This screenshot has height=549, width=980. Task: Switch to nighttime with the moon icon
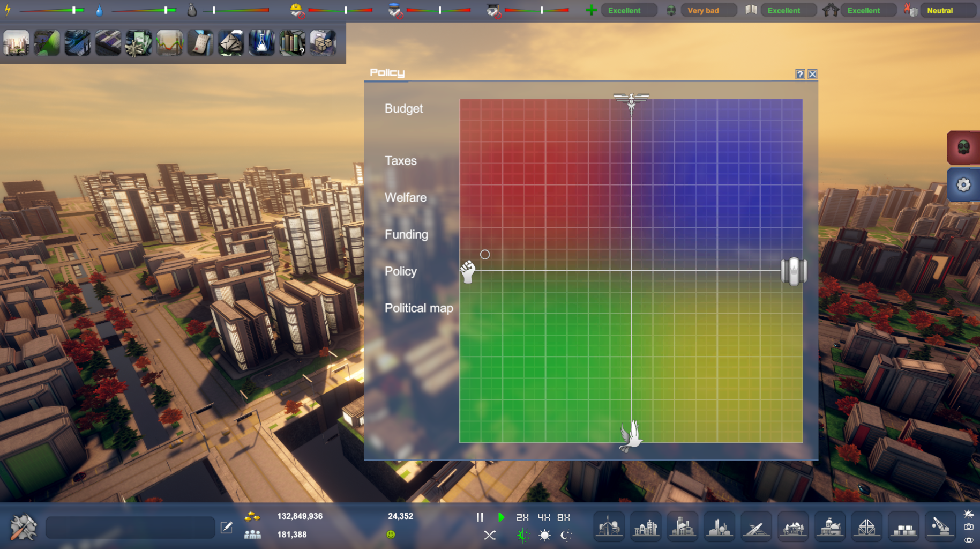566,535
